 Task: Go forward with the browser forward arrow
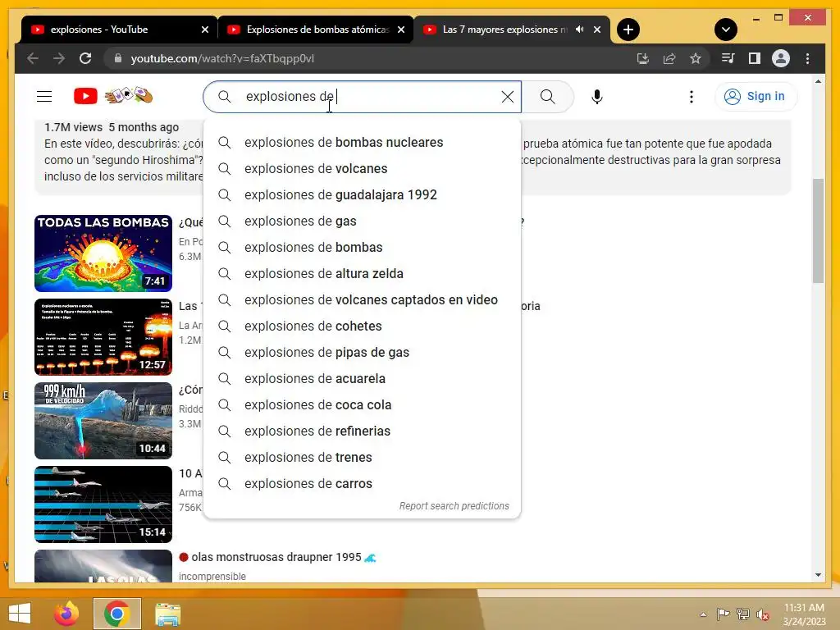[x=59, y=58]
